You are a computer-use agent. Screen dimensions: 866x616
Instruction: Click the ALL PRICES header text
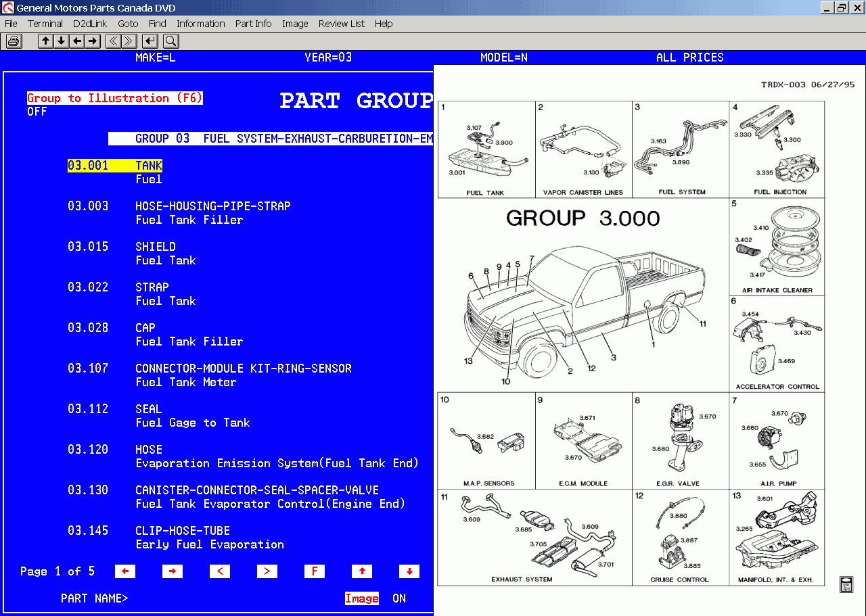coord(690,57)
